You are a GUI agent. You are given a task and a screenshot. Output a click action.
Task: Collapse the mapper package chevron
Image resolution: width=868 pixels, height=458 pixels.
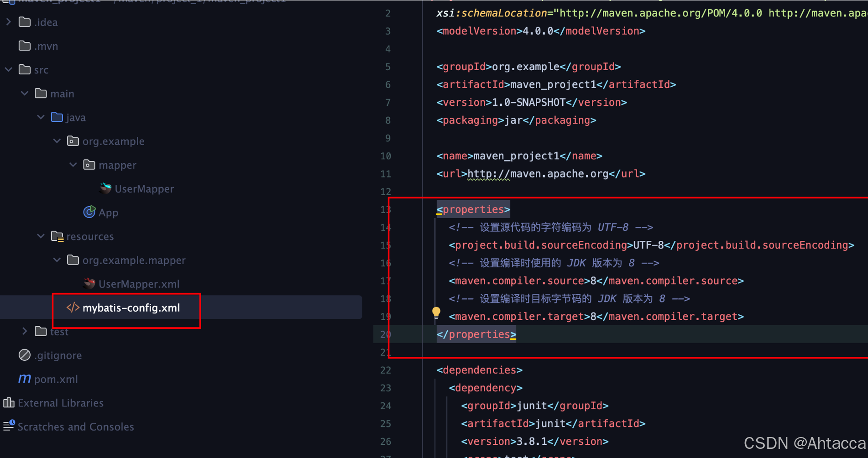73,165
